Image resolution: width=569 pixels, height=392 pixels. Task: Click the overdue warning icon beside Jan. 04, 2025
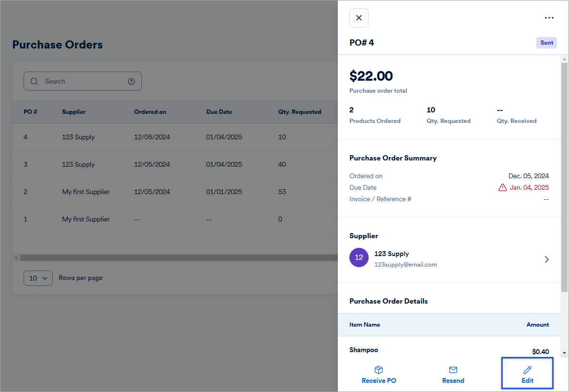click(502, 187)
